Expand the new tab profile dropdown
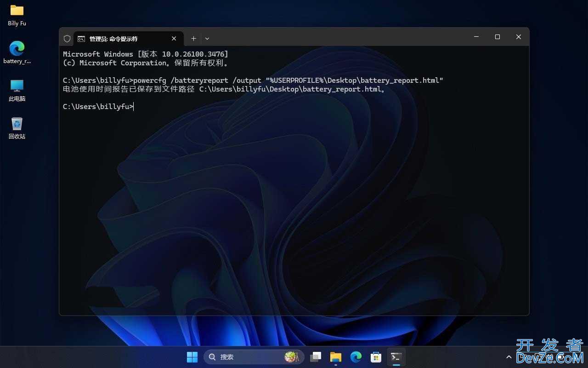Image resolution: width=588 pixels, height=368 pixels. tap(207, 39)
